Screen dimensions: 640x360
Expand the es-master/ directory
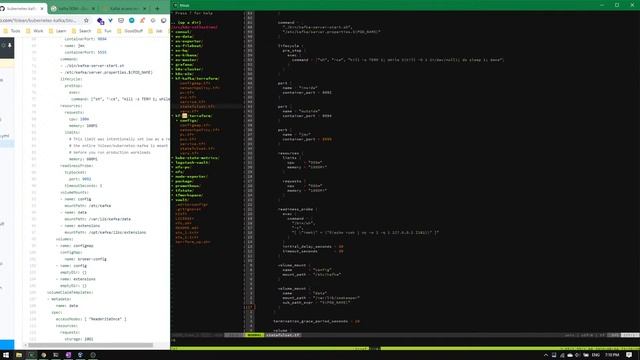click(x=186, y=60)
